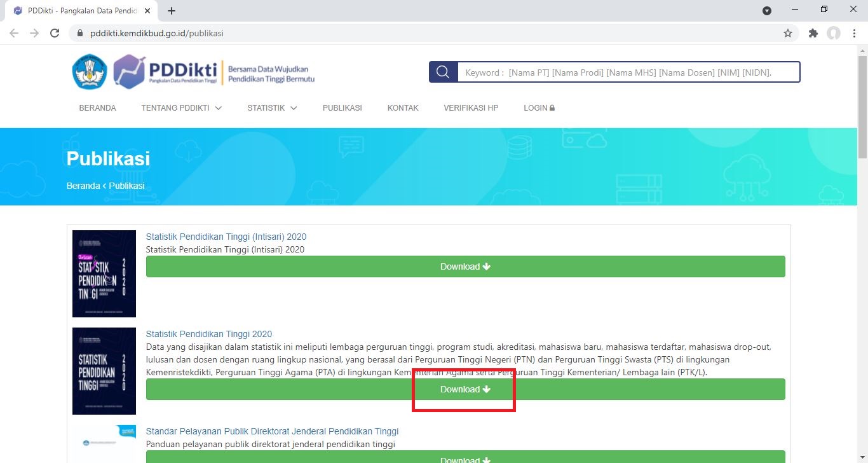The image size is (868, 463).
Task: Click Statistik Pendidikan Tinggi 2020 cover thumbnail
Action: coord(104,371)
